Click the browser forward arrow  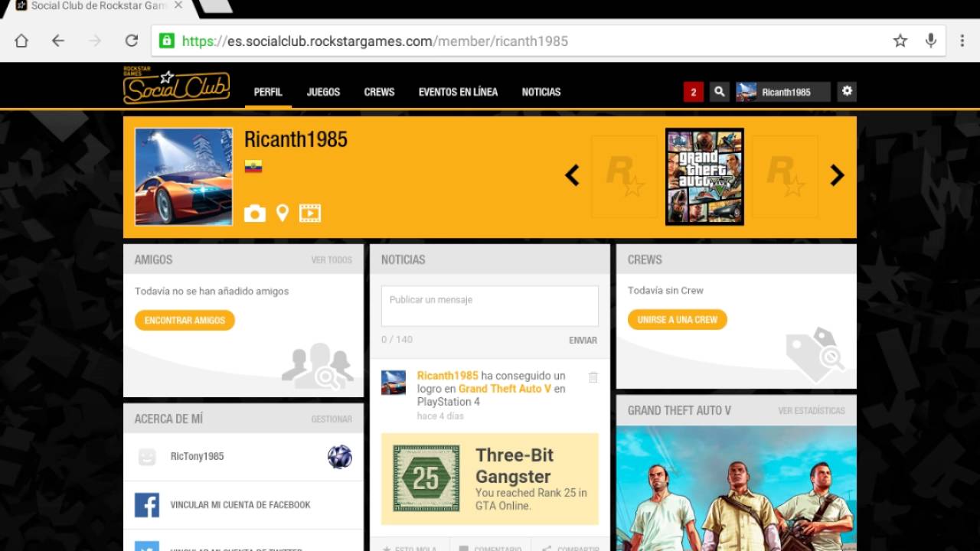click(95, 41)
